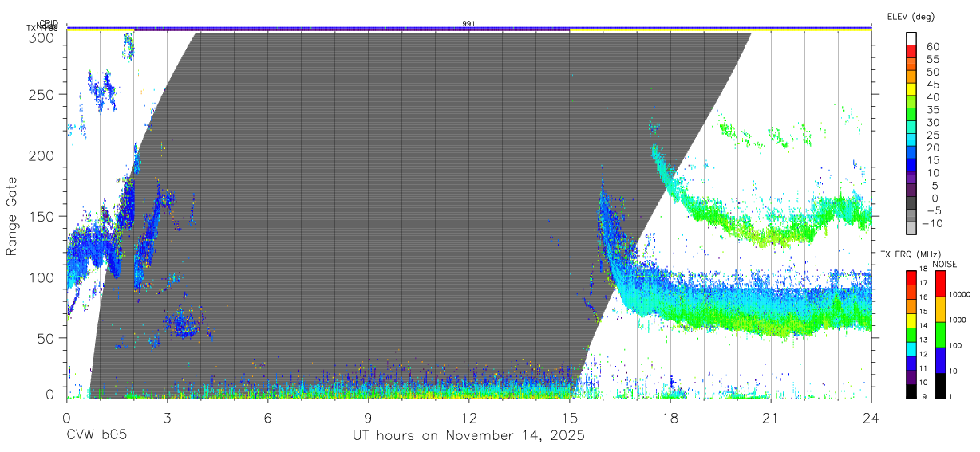Screen dimensions: 980x452
Task: Click the '250' tick on the Range Gate axis
Action: 42,94
